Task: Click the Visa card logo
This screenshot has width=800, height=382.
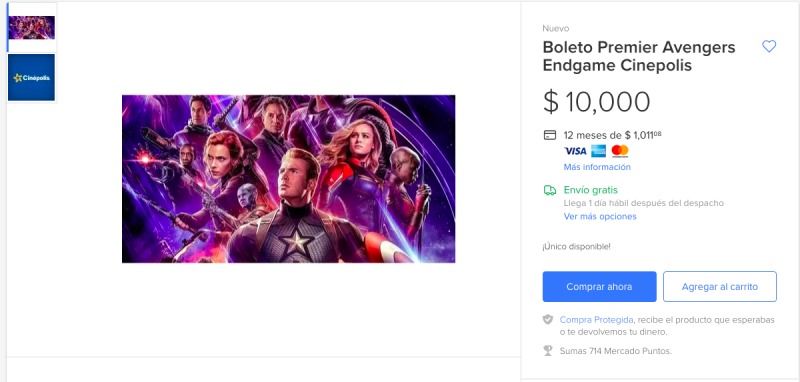Action: click(575, 151)
